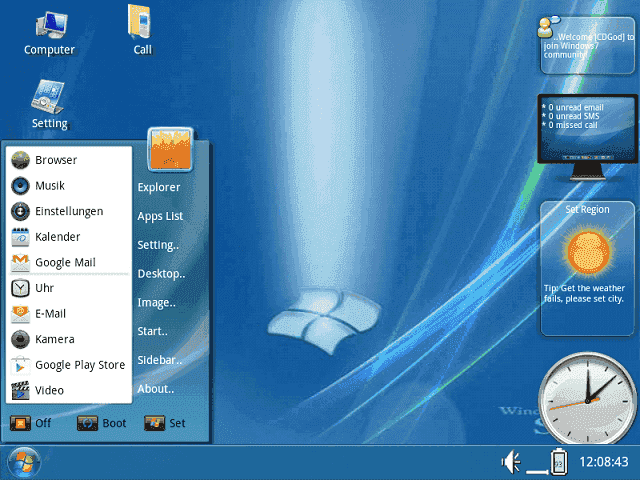Click the Browser globe icon
Image resolution: width=640 pixels, height=480 pixels.
pos(20,160)
